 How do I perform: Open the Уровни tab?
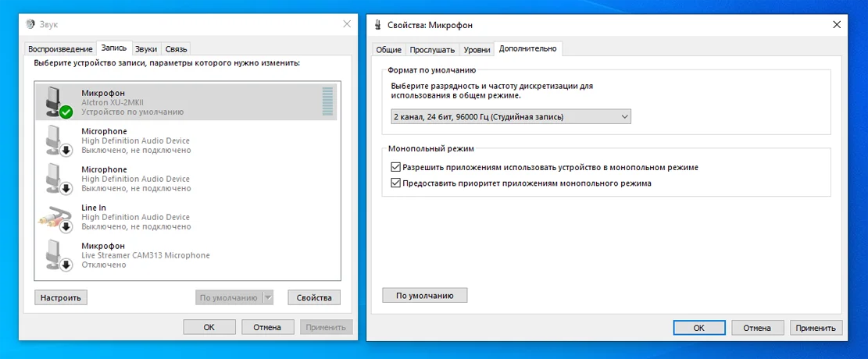(x=477, y=49)
